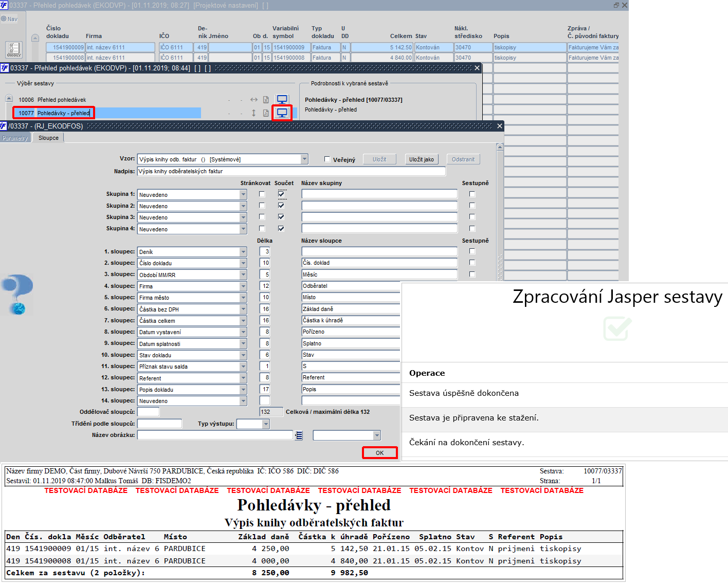728x585 pixels.
Task: Switch to the Sloupce tab
Action: (x=48, y=138)
